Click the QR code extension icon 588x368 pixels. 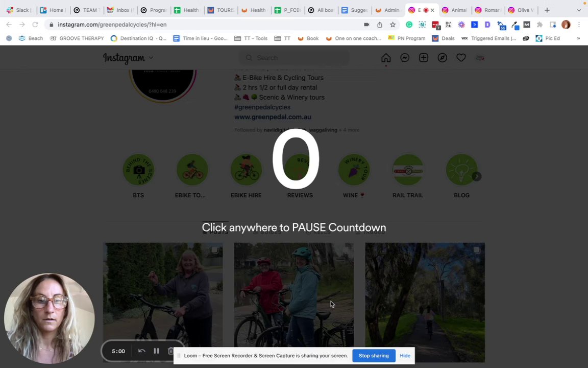click(x=448, y=25)
